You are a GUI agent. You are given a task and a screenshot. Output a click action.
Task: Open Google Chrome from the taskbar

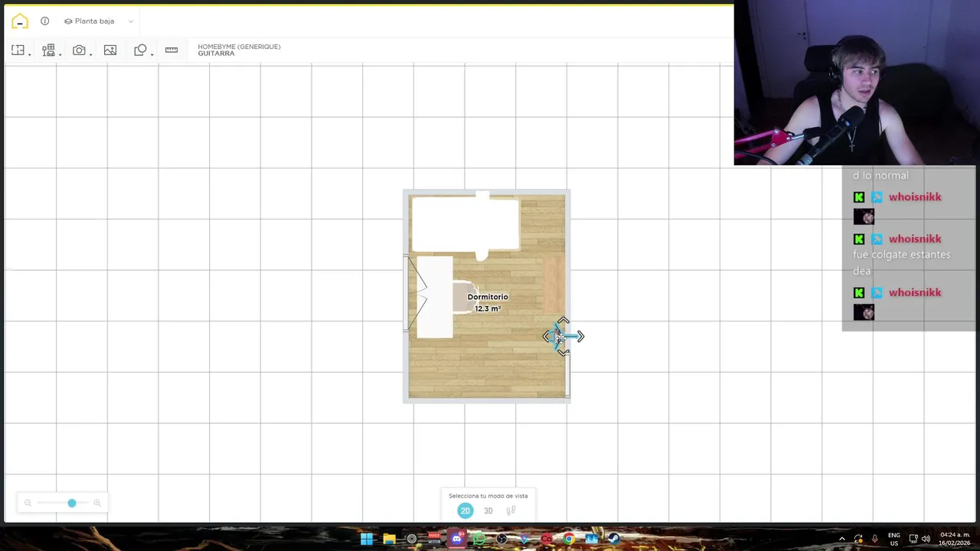tap(569, 539)
